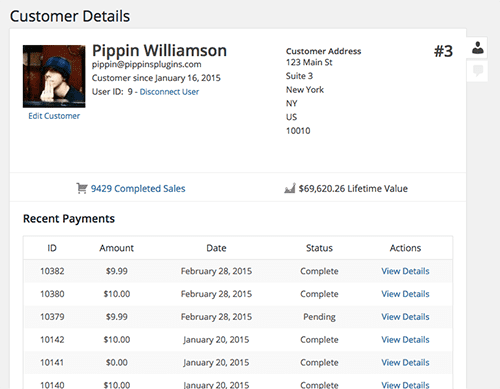This screenshot has height=389, width=500.
Task: Open the customer profile tab icon
Action: coord(478,48)
